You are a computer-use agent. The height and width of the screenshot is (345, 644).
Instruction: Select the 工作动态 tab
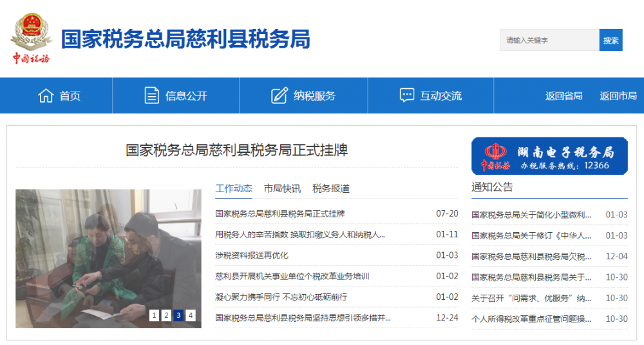(x=234, y=188)
